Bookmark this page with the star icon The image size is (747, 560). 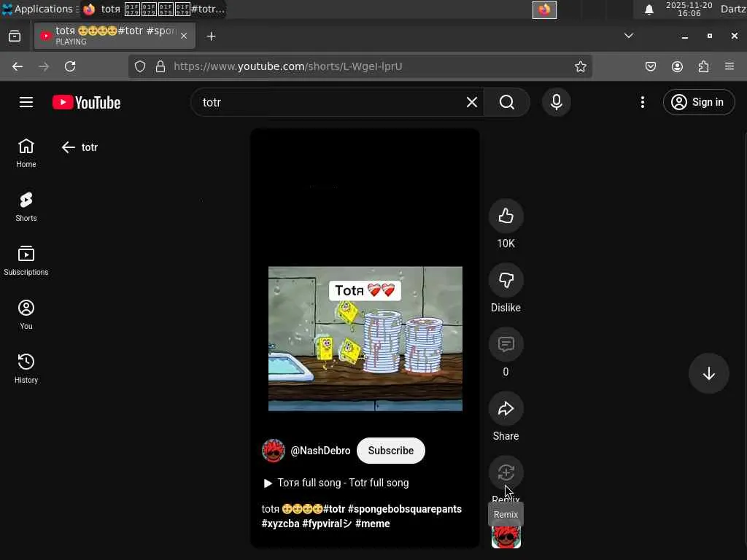click(x=580, y=66)
